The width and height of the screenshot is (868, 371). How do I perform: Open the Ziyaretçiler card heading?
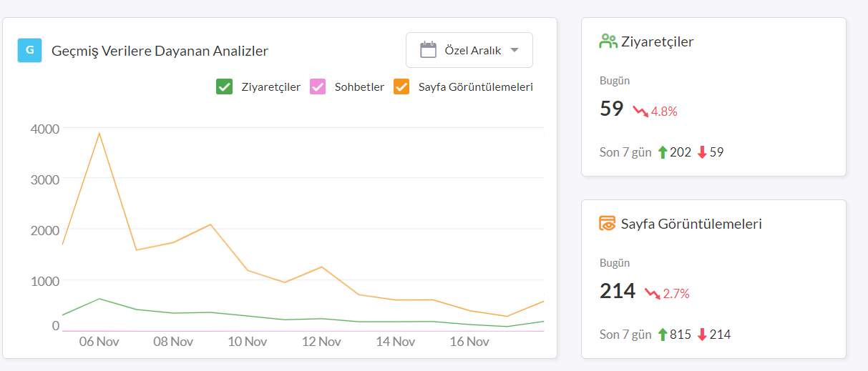(658, 41)
